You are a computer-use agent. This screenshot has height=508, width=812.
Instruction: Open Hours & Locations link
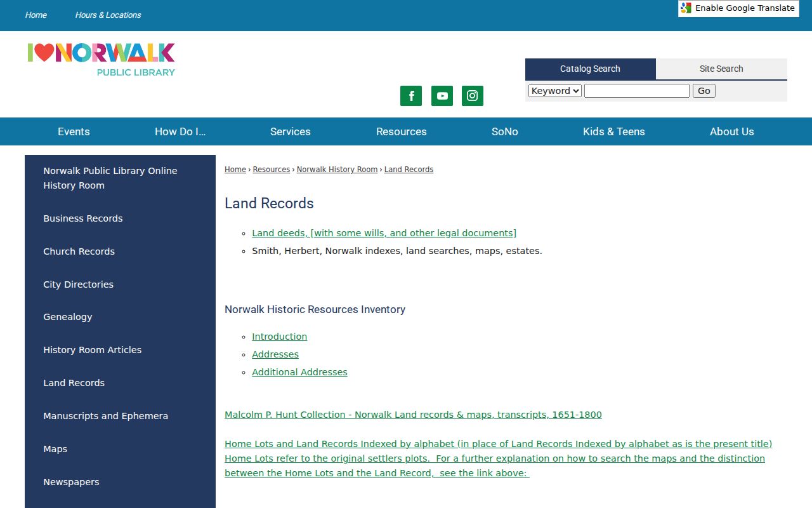click(x=108, y=15)
